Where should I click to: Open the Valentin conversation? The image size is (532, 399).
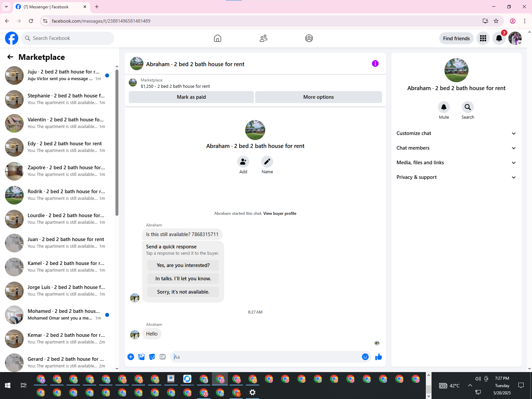pyautogui.click(x=57, y=123)
